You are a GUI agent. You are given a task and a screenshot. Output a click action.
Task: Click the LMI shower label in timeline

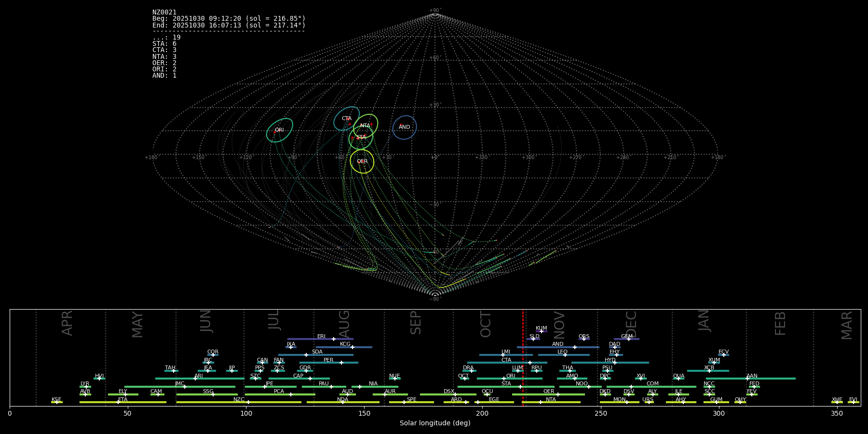(506, 352)
